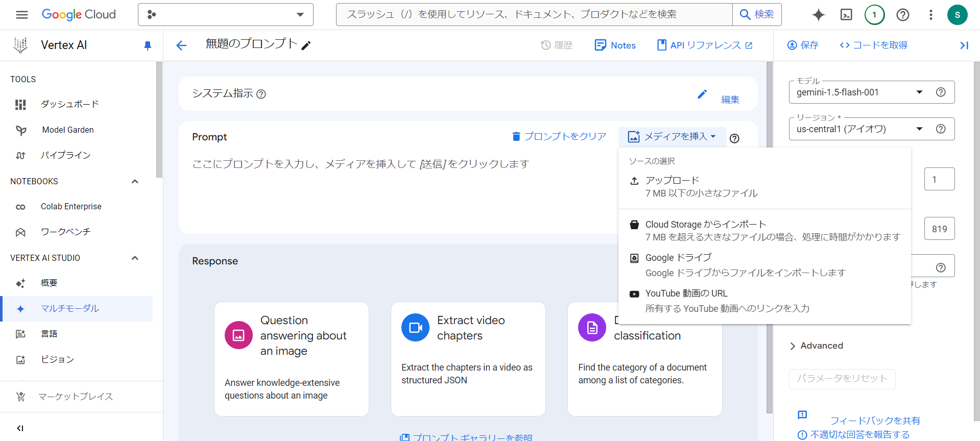Click 保存 to save the prompt
The width and height of the screenshot is (980, 441).
click(x=803, y=45)
